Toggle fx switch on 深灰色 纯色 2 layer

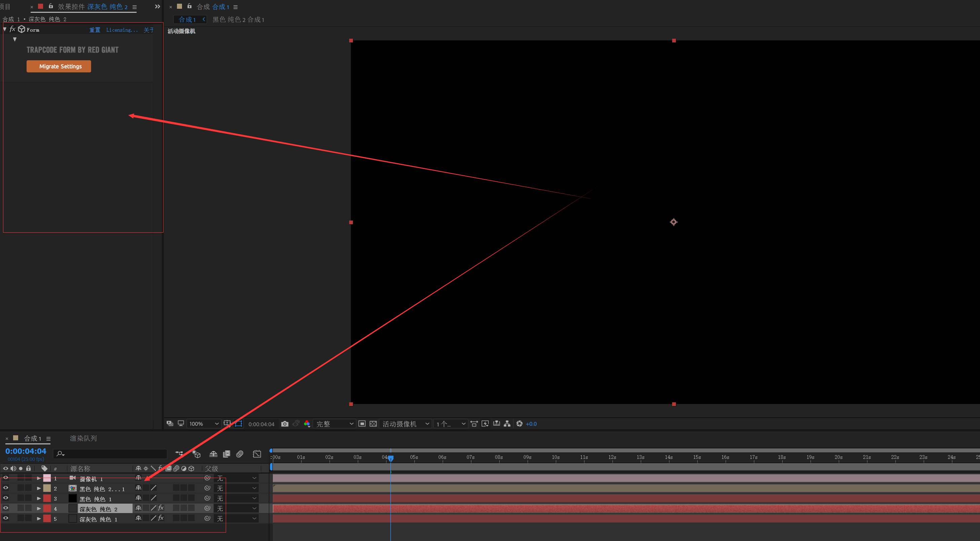coord(161,508)
